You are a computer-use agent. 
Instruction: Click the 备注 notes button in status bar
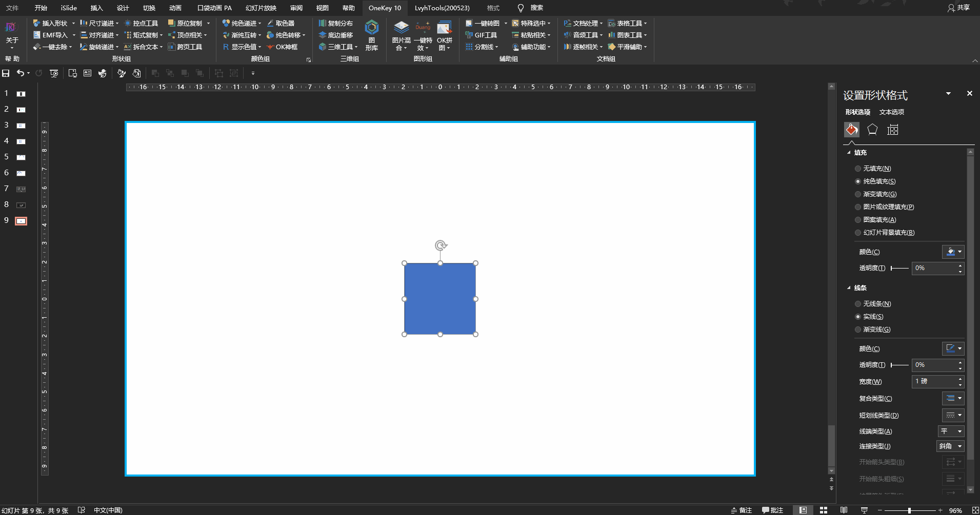[x=742, y=510]
